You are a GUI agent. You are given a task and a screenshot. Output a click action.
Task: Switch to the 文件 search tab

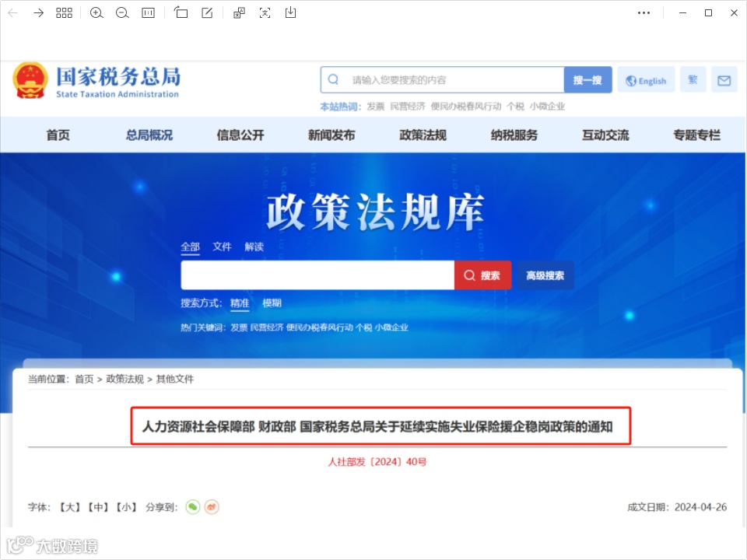click(222, 247)
